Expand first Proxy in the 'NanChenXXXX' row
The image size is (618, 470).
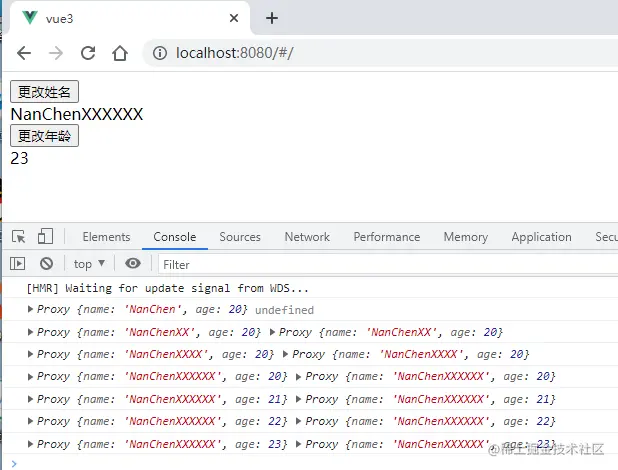click(x=30, y=354)
